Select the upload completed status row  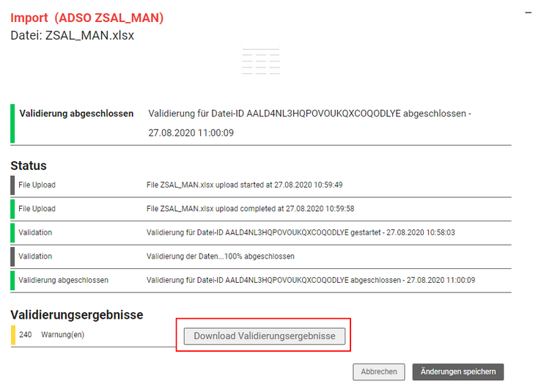point(261,209)
